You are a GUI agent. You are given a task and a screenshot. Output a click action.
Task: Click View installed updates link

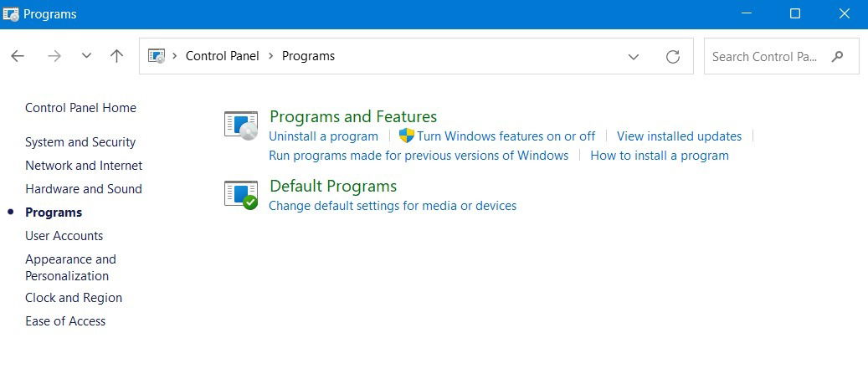click(x=679, y=136)
